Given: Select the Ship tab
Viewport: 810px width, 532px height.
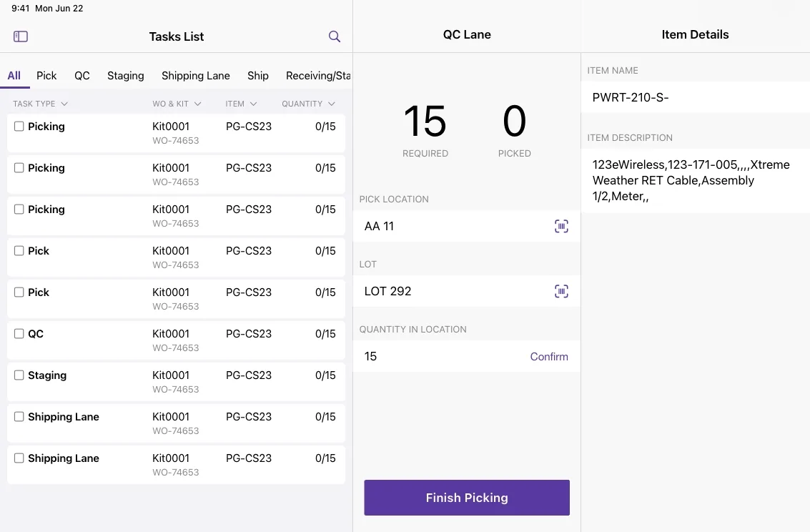Looking at the screenshot, I should point(258,75).
